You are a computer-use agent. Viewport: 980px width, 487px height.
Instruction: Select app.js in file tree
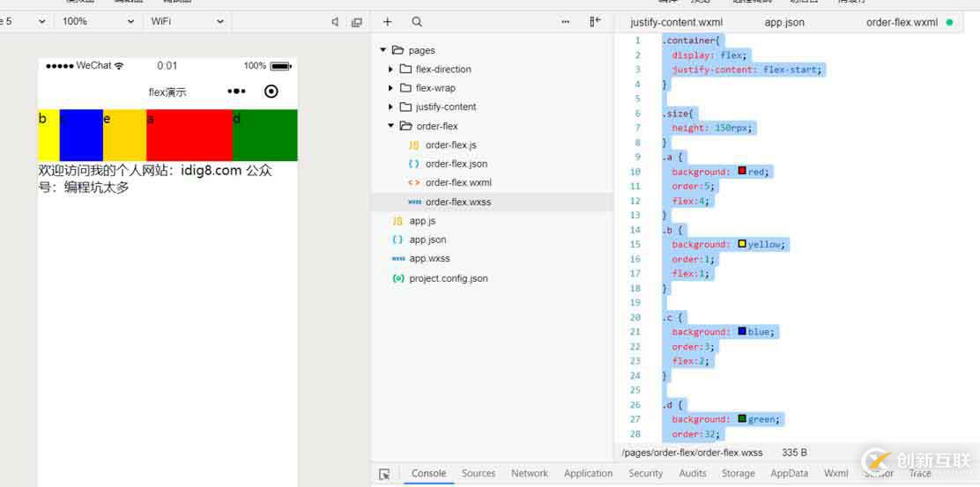pos(492,221)
